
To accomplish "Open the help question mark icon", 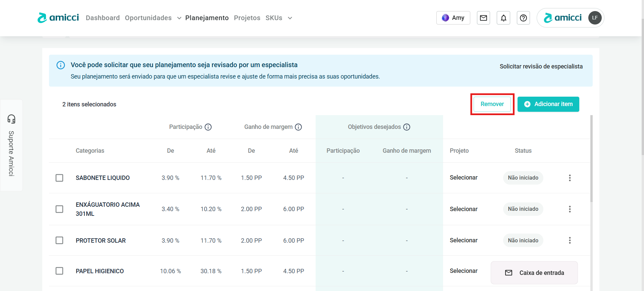I will tap(523, 18).
